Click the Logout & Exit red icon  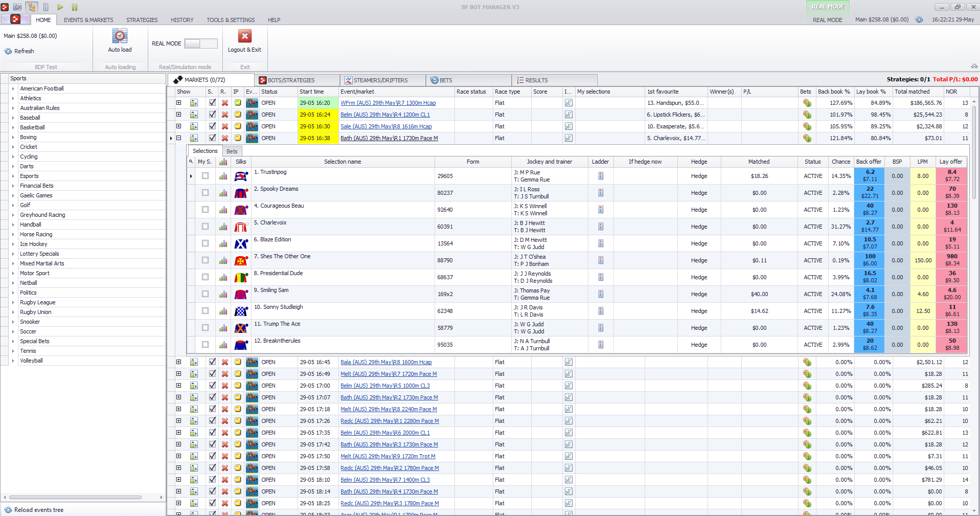[x=244, y=36]
